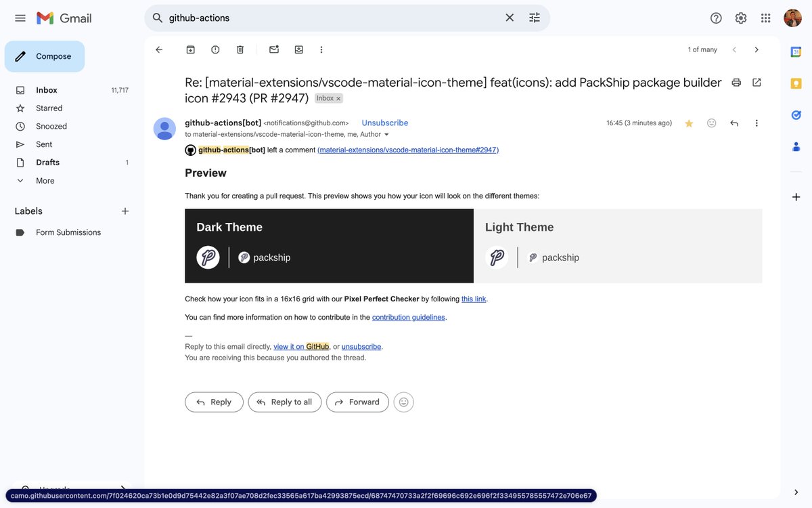The width and height of the screenshot is (812, 508).
Task: Remove the Inbox label chip
Action: click(339, 99)
